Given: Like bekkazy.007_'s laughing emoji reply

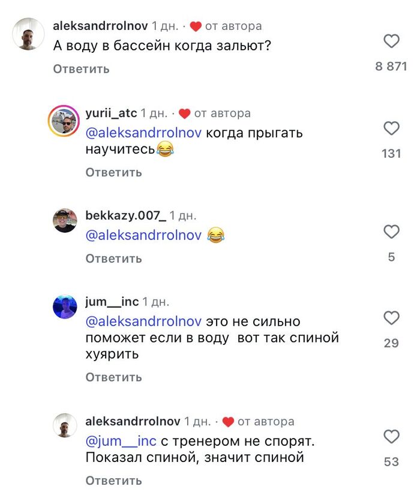Looking at the screenshot, I should point(391,232).
